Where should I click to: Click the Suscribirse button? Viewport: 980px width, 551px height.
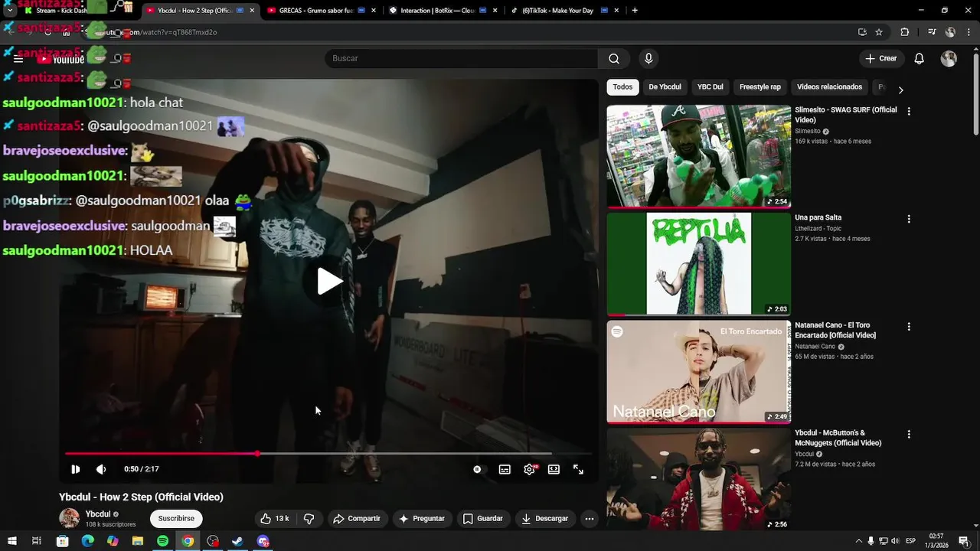pos(176,518)
